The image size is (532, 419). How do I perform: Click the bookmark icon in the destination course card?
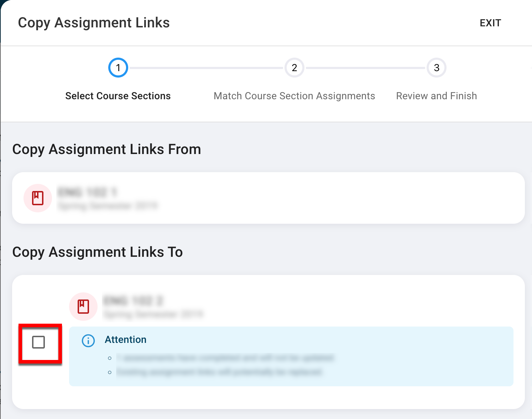(x=83, y=307)
